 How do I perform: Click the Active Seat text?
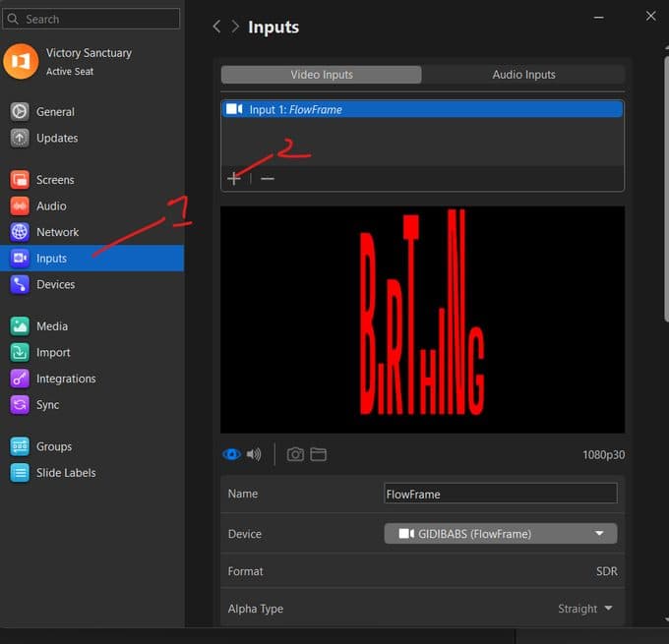pos(70,71)
